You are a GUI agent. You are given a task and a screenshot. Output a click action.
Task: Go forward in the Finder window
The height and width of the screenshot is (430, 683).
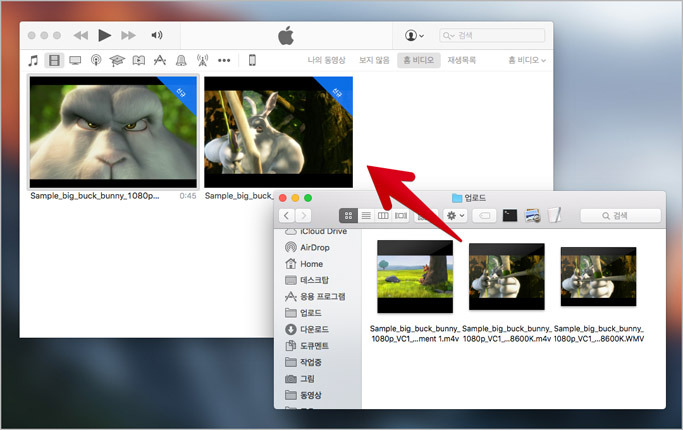pyautogui.click(x=304, y=215)
